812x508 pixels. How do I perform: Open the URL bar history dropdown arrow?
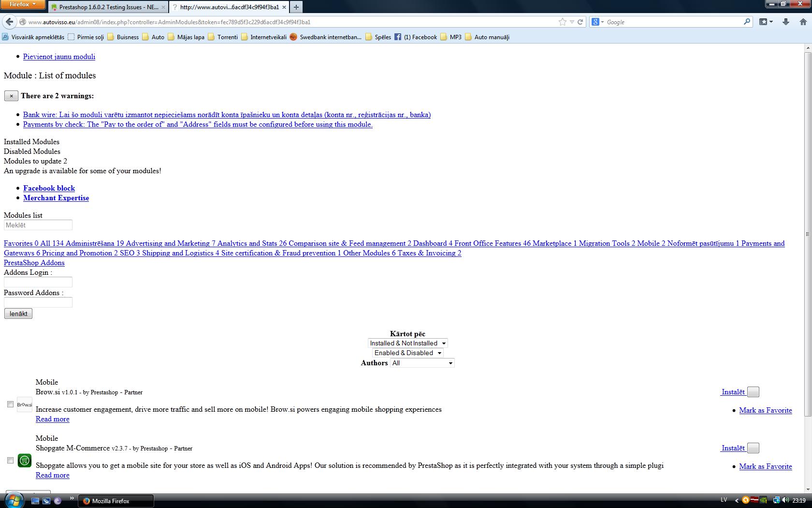point(572,22)
